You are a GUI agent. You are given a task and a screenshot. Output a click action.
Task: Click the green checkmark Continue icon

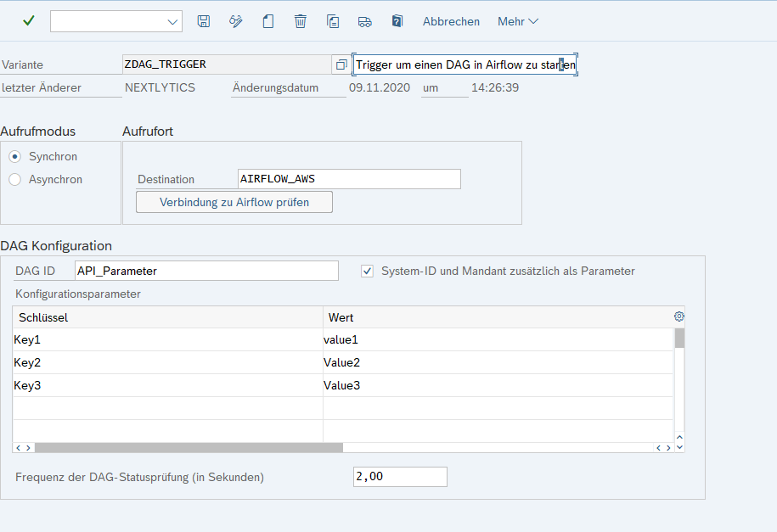[x=28, y=21]
